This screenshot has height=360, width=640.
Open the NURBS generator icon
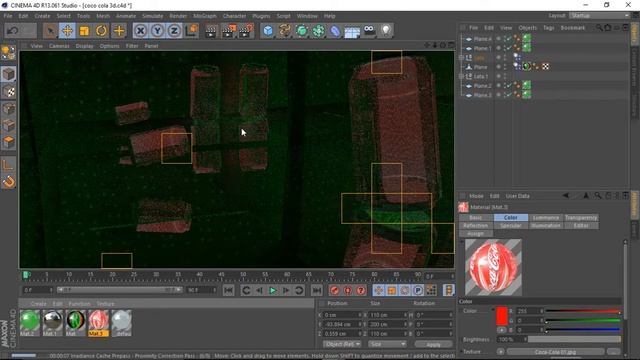302,31
